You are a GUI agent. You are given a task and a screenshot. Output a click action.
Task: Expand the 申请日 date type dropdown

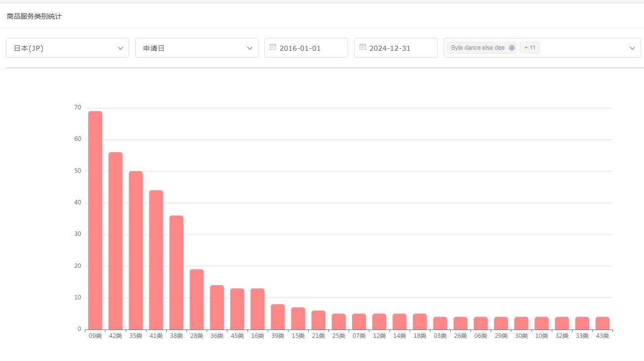(x=197, y=48)
